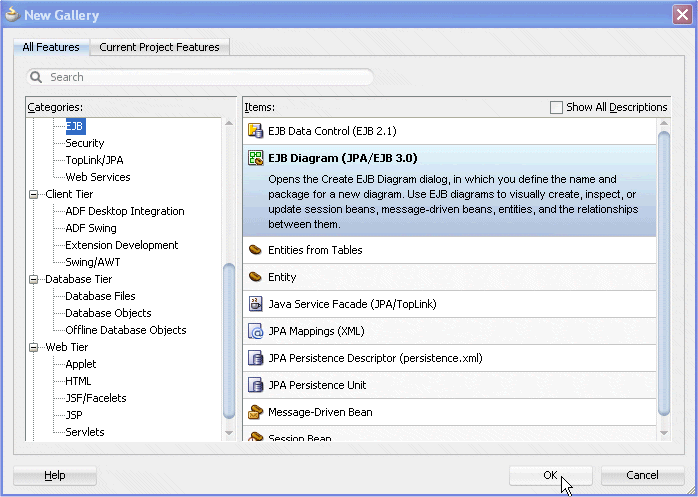Select the Swing/AWT category
This screenshot has height=497, width=698.
coord(93,262)
